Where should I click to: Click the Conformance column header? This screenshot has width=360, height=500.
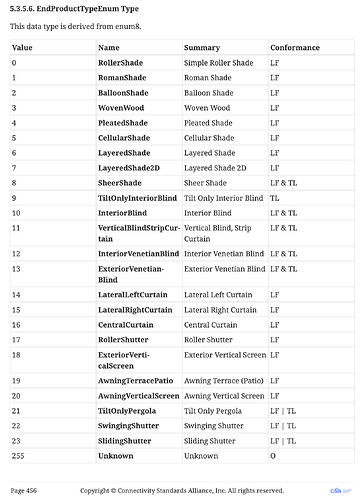[295, 48]
